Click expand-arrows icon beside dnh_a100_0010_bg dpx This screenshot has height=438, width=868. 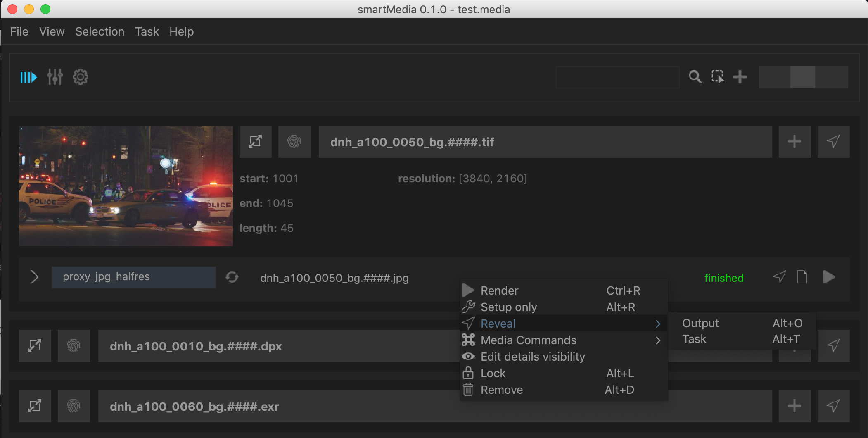coord(35,346)
